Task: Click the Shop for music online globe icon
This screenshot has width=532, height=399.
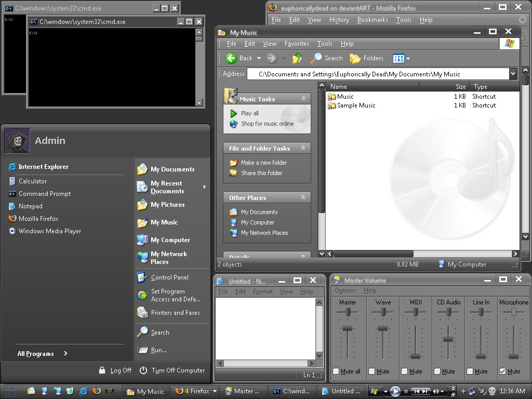Action: pyautogui.click(x=233, y=124)
